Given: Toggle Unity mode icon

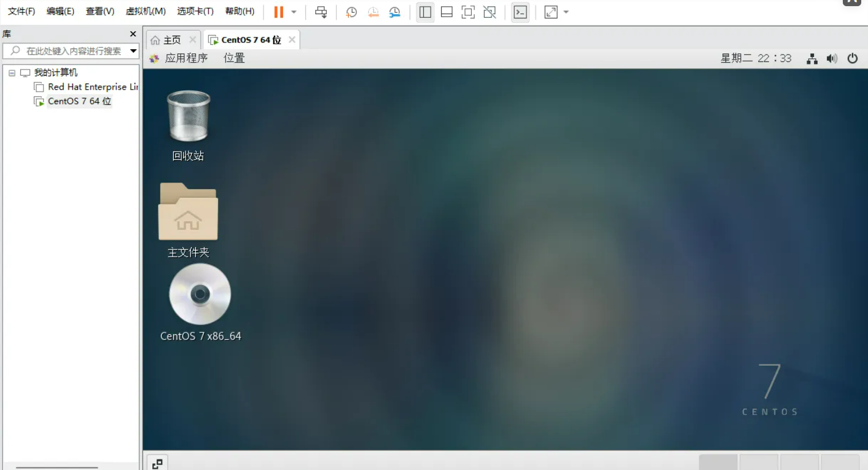Looking at the screenshot, I should (x=490, y=12).
